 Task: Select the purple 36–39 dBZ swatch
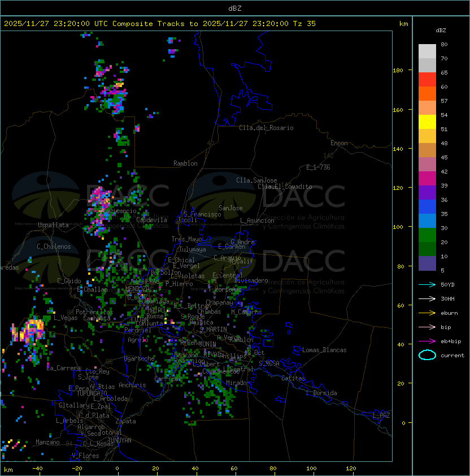click(x=427, y=192)
